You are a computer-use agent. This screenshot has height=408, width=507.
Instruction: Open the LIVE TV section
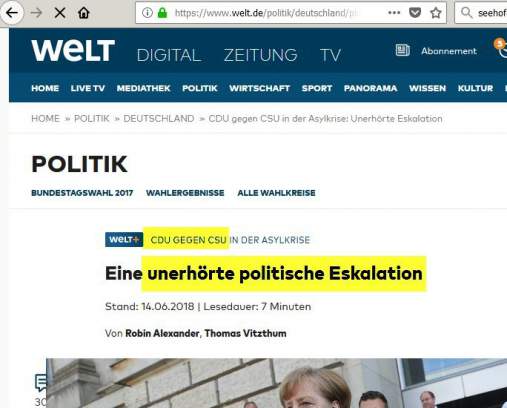click(88, 88)
